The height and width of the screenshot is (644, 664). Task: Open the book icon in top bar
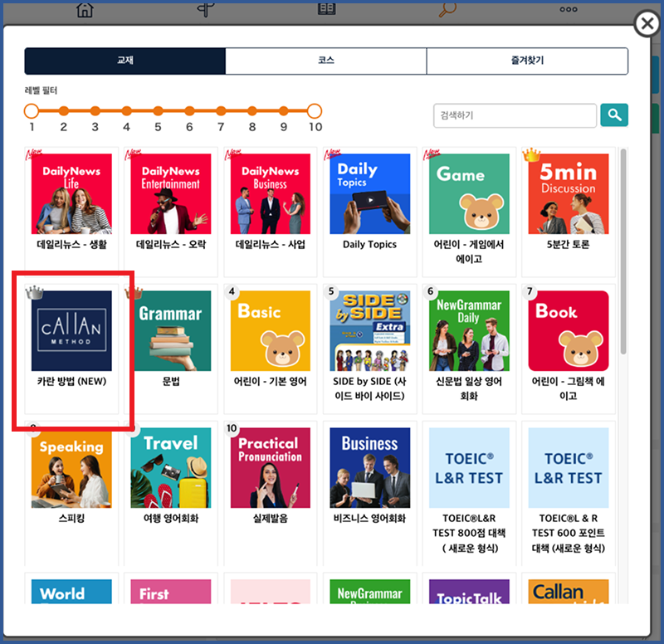tap(326, 9)
